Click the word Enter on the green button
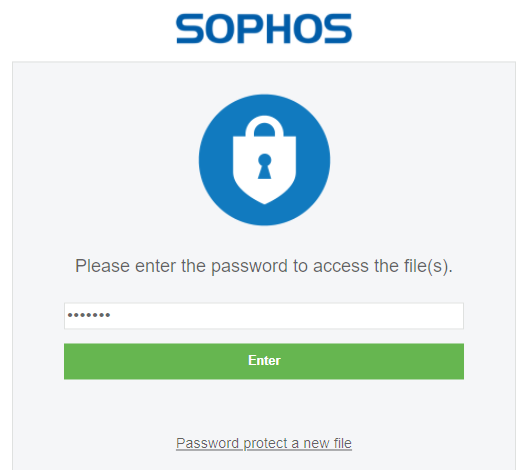This screenshot has height=470, width=527. [264, 360]
